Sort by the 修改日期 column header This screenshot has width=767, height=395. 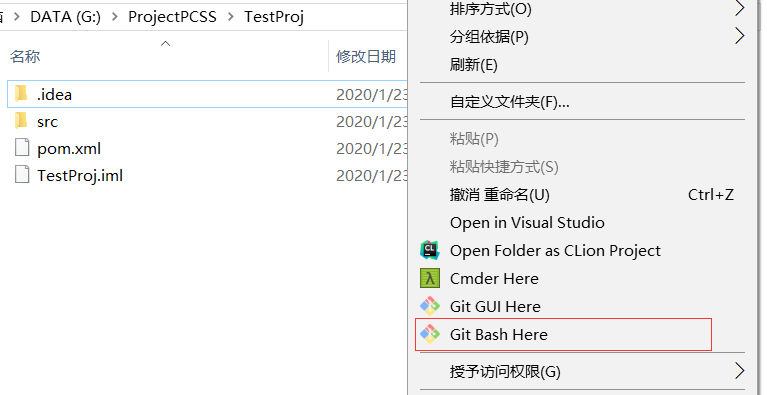366,57
